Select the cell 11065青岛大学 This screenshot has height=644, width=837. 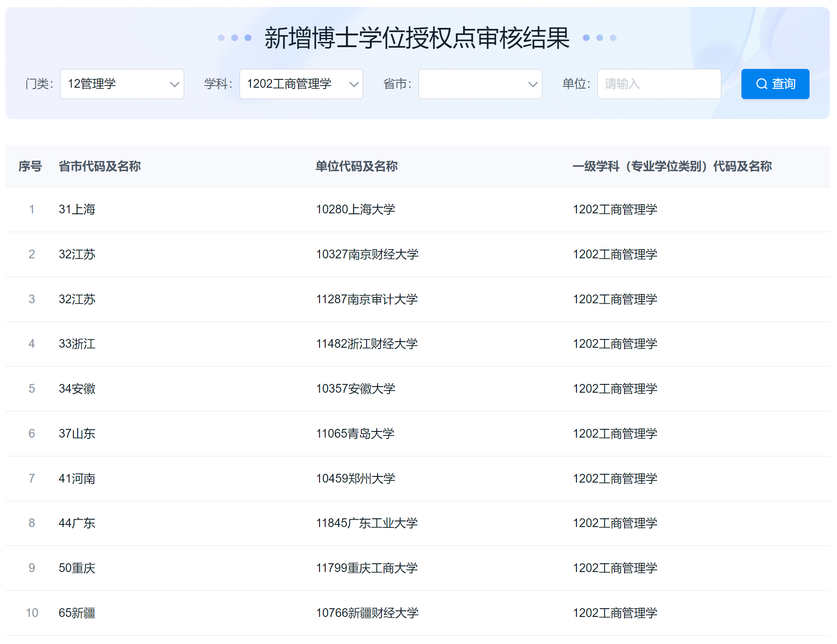(x=355, y=434)
